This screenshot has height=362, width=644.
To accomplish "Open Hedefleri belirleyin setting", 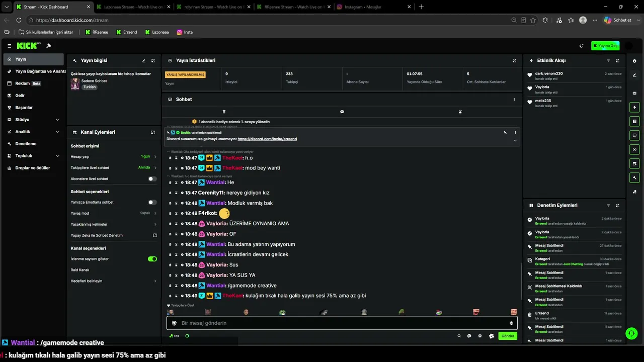I will (x=114, y=281).
